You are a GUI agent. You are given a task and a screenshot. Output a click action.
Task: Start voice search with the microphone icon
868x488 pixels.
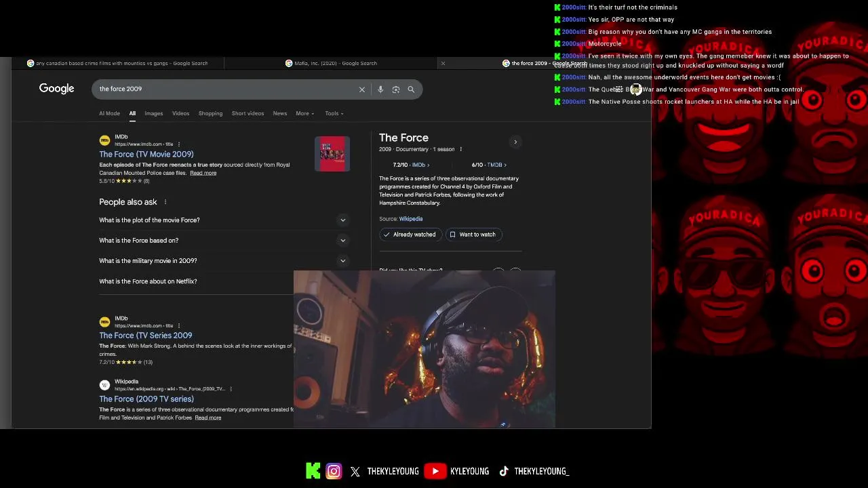click(380, 89)
